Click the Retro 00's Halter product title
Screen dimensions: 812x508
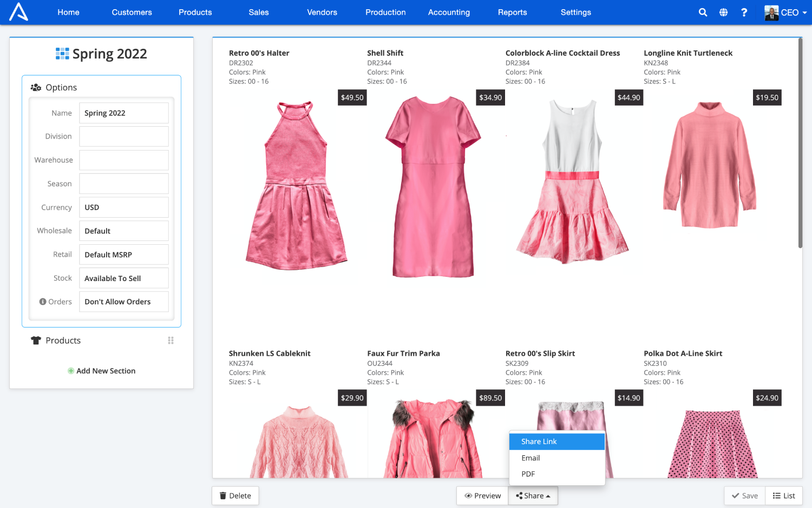coord(259,53)
